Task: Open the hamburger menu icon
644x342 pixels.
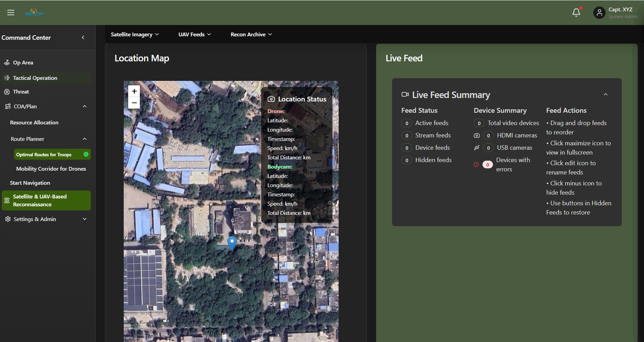Action: point(11,13)
